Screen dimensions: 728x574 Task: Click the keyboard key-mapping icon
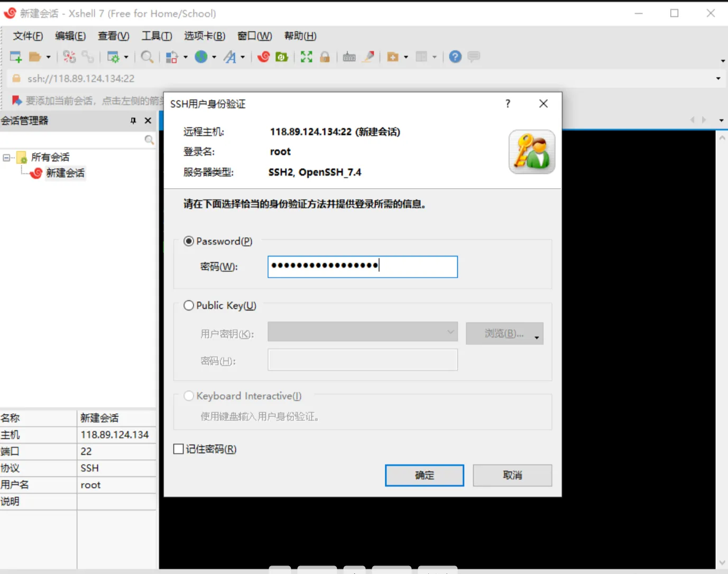pyautogui.click(x=349, y=57)
